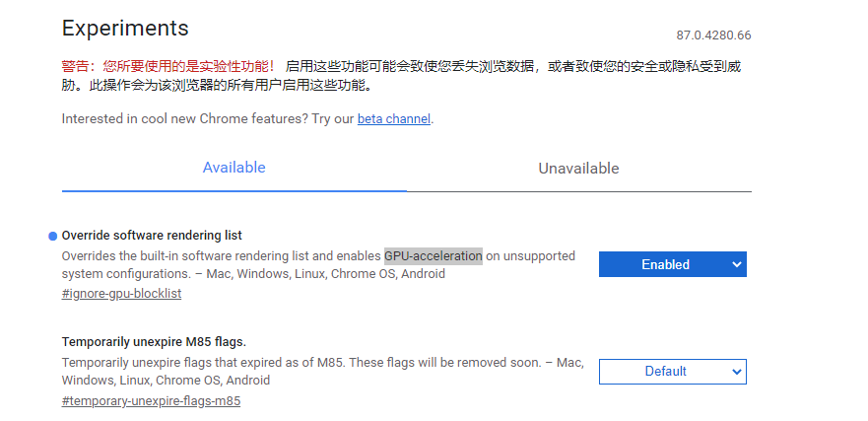Image resolution: width=868 pixels, height=421 pixels.
Task: Click the #temporary-unexpire-flags-m85 anchor link
Action: click(151, 400)
